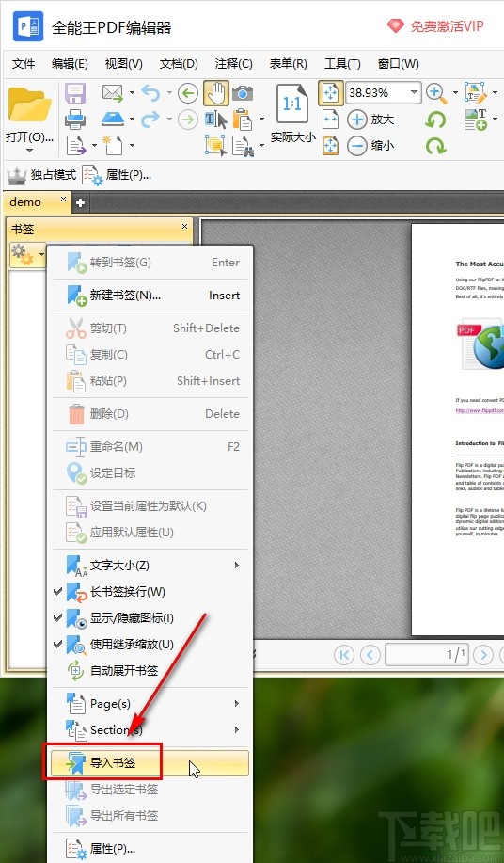The height and width of the screenshot is (863, 504).
Task: Select the text selection tool
Action: [215, 119]
